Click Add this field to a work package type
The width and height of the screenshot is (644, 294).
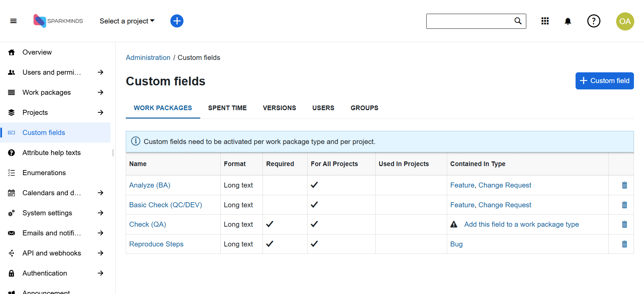[x=521, y=224]
